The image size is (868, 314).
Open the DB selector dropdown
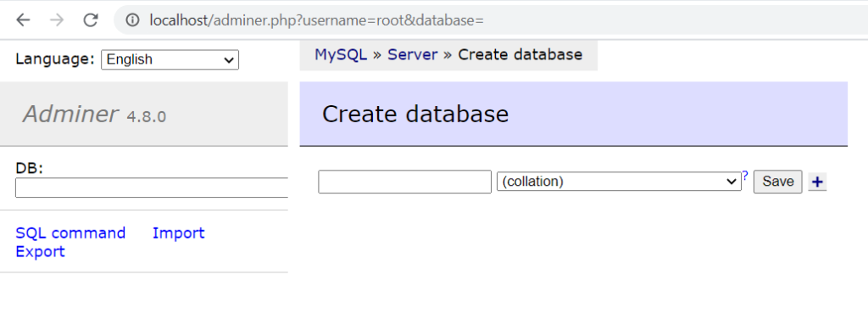click(152, 188)
